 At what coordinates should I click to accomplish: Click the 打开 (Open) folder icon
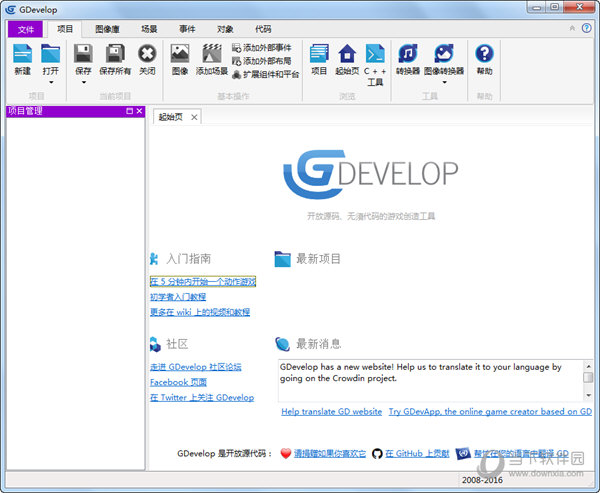(51, 53)
